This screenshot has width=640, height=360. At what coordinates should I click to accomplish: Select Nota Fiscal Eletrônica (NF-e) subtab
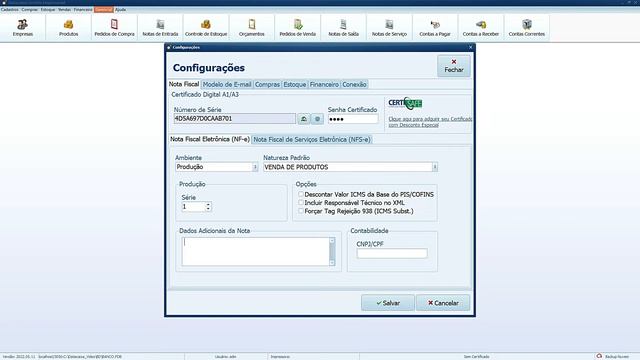point(210,139)
